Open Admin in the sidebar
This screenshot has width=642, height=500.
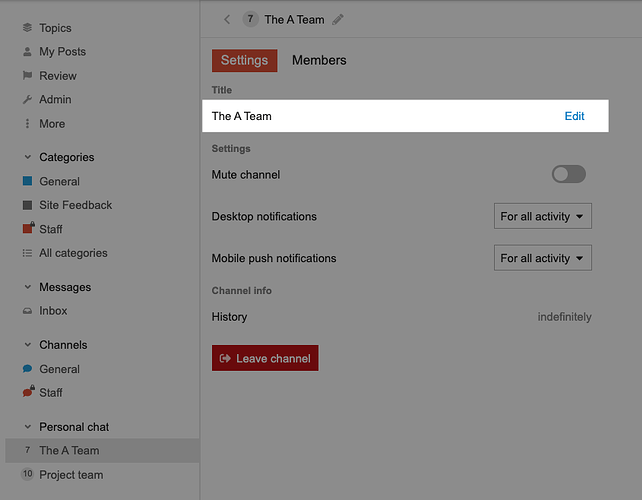(55, 100)
